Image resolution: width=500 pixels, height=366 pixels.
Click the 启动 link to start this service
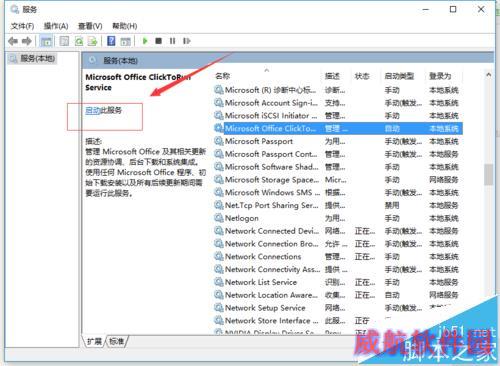92,110
